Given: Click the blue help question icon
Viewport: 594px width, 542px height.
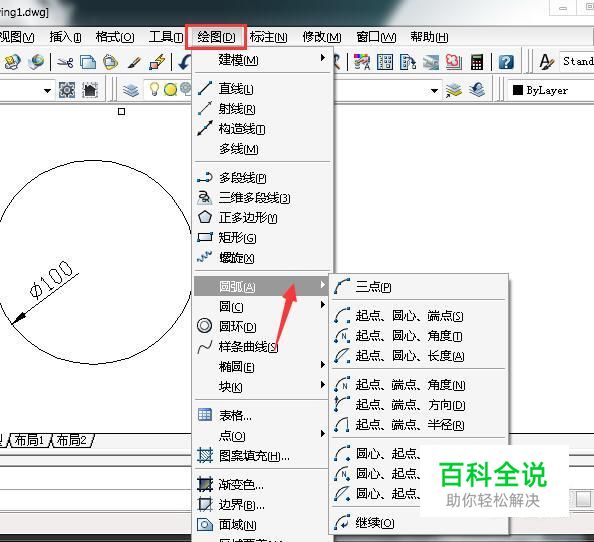Looking at the screenshot, I should point(506,62).
